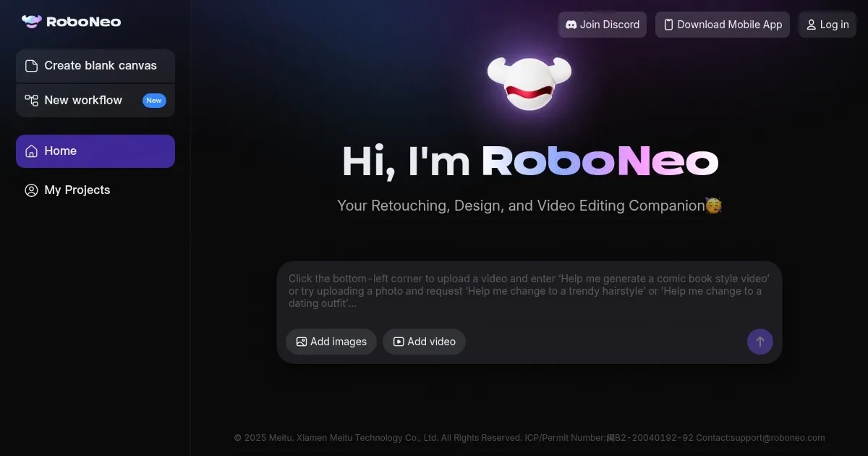The width and height of the screenshot is (868, 456).
Task: Click the phone icon beside Download Mobile App
Action: pyautogui.click(x=668, y=25)
